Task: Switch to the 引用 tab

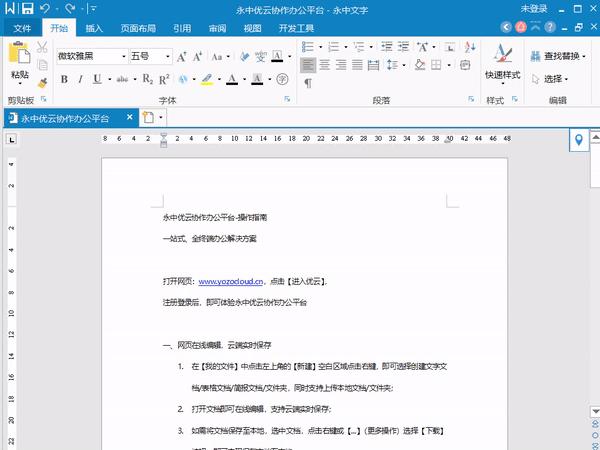Action: coord(182,28)
